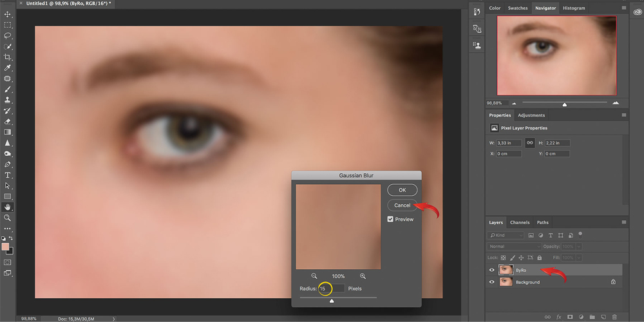Select the Path Selection tool
Screen dimensions: 644x322
7,185
